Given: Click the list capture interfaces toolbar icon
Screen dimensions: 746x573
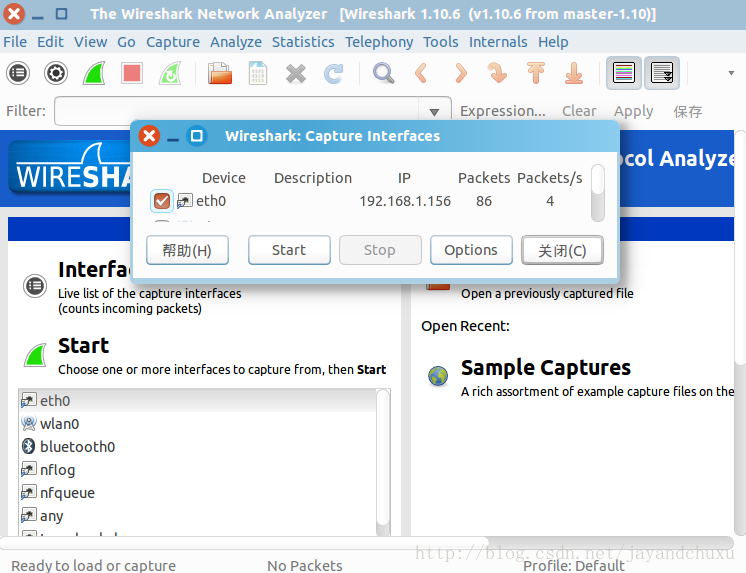Looking at the screenshot, I should pos(18,73).
